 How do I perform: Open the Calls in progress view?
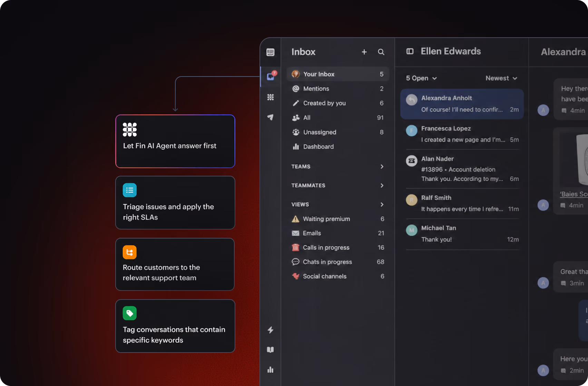point(338,247)
